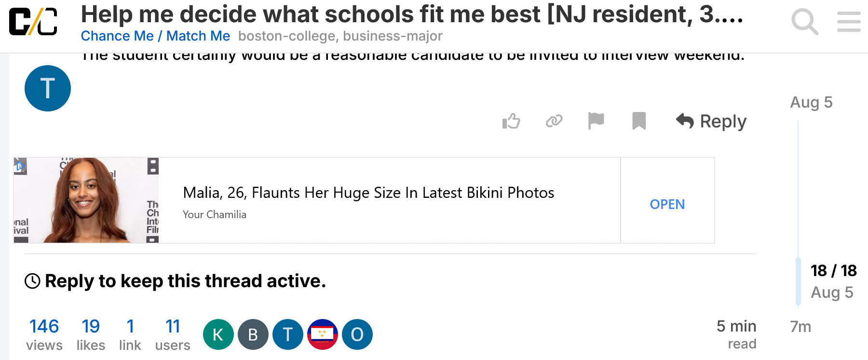868x360 pixels.
Task: Open the K user avatar
Action: pyautogui.click(x=218, y=334)
